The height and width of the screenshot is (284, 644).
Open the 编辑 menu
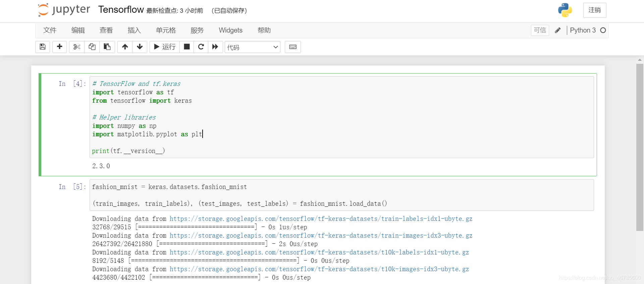78,30
